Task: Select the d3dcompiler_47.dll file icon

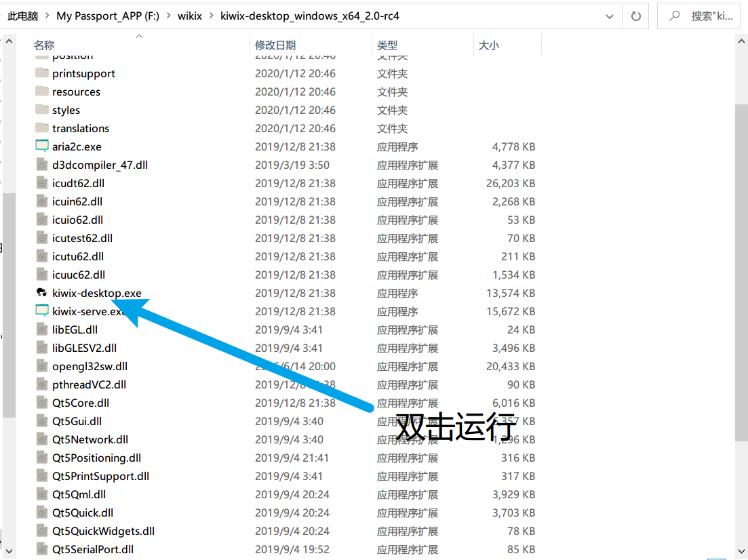Action: (42, 165)
